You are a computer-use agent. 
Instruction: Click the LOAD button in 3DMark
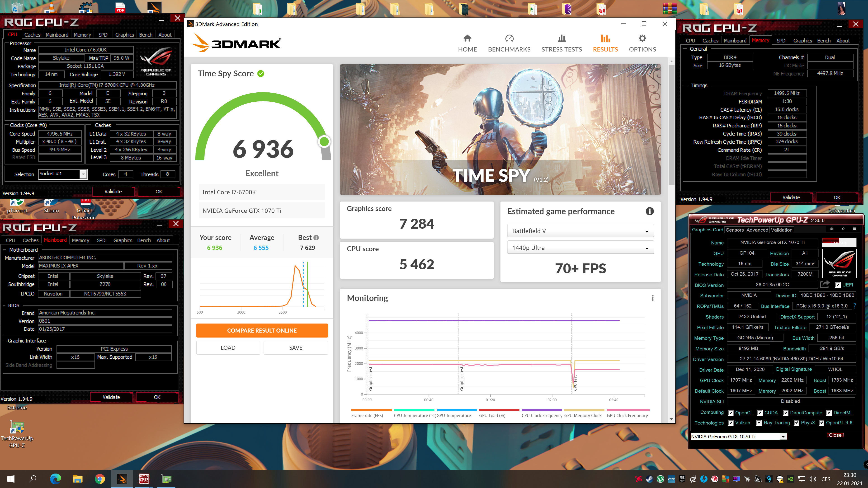228,347
